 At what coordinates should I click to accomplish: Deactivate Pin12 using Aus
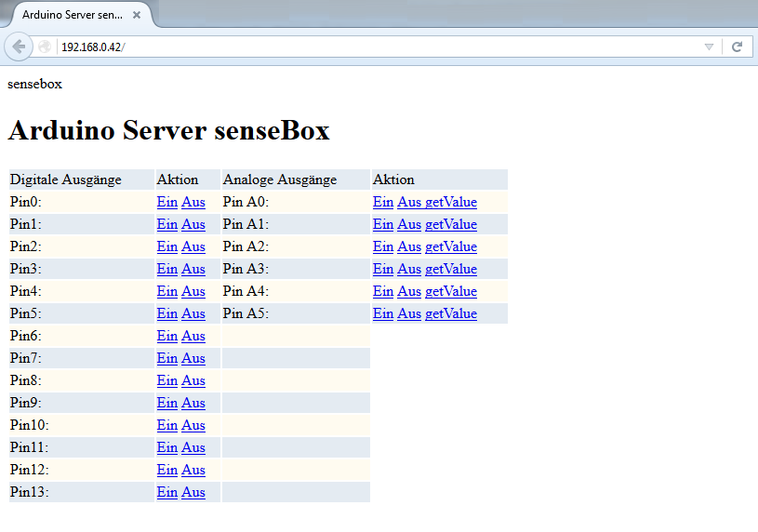coord(193,470)
